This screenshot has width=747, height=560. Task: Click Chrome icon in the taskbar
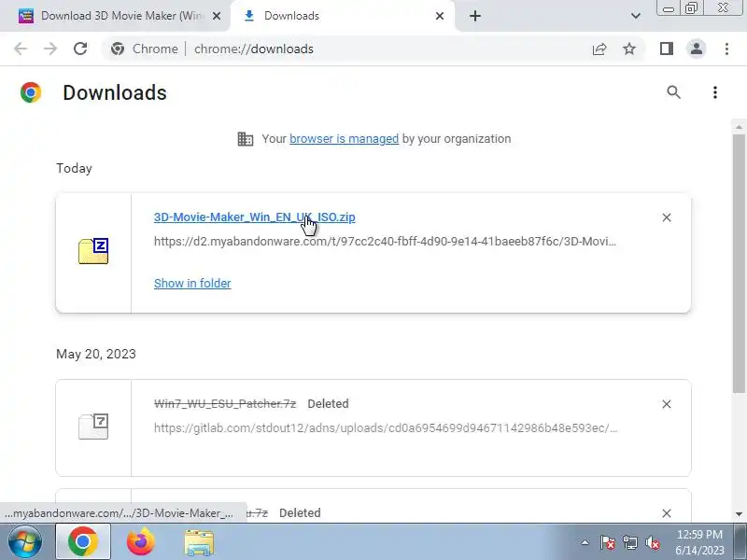(x=83, y=541)
